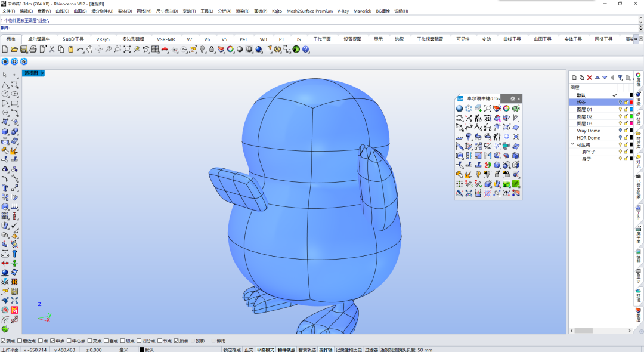Enable the 中心点 osnap checkbox

(69, 341)
